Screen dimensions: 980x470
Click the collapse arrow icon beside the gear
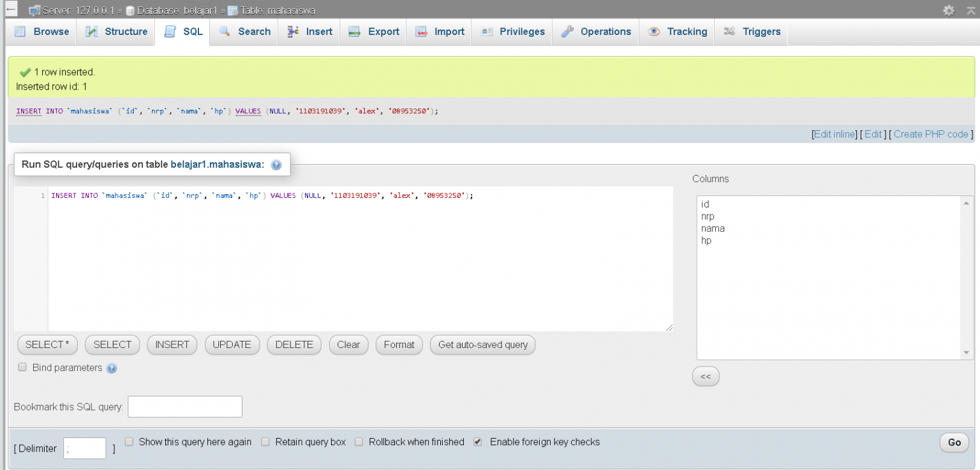(970, 10)
